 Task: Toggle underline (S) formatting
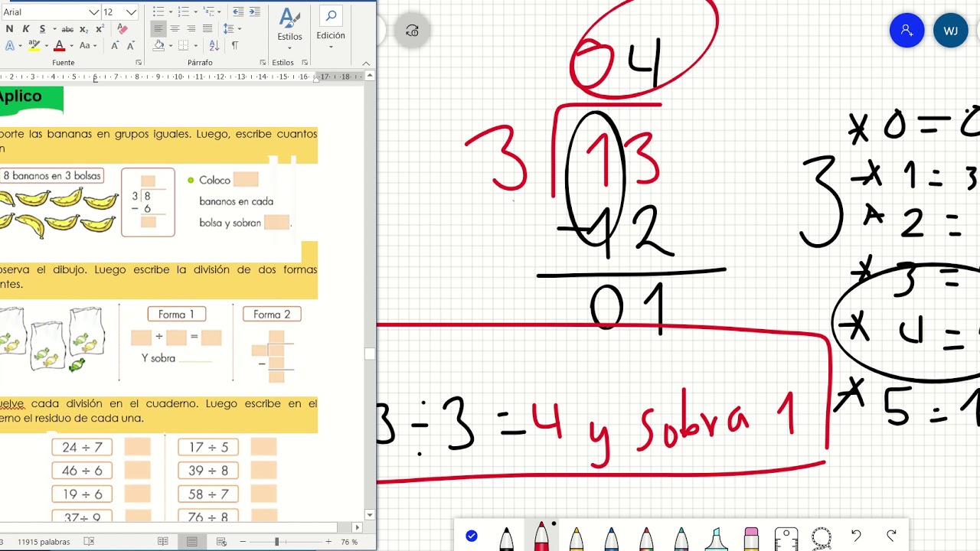[41, 29]
